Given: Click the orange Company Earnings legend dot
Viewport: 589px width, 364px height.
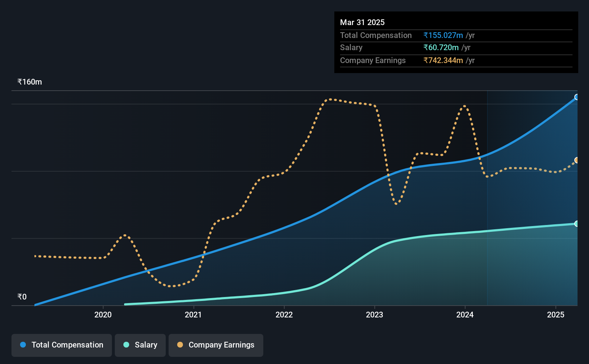Looking at the screenshot, I should point(180,345).
